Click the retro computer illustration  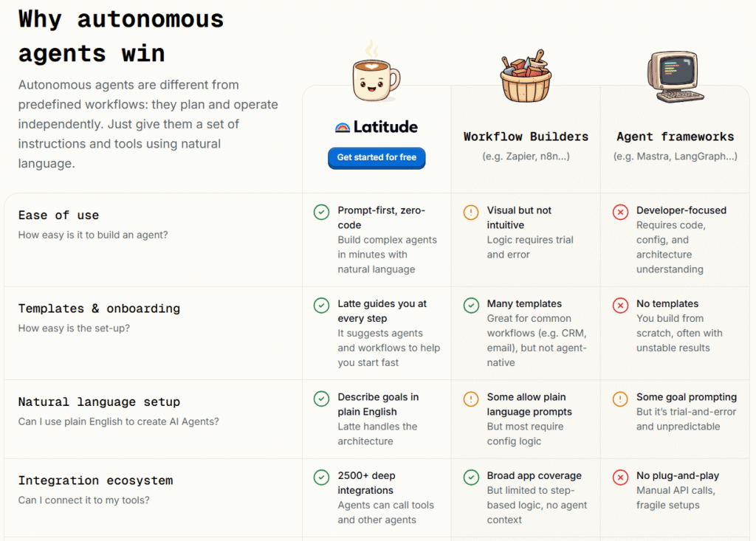pyautogui.click(x=674, y=77)
